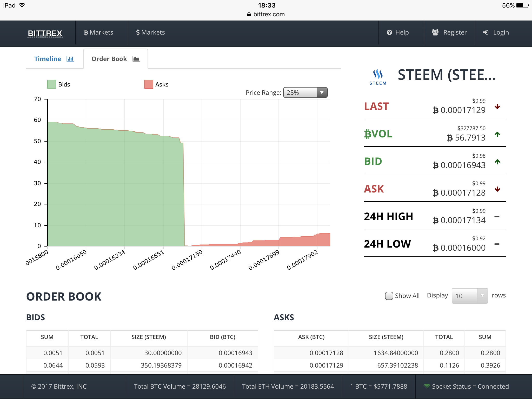
Task: Select ask size 657.39102238
Action: 397,365
